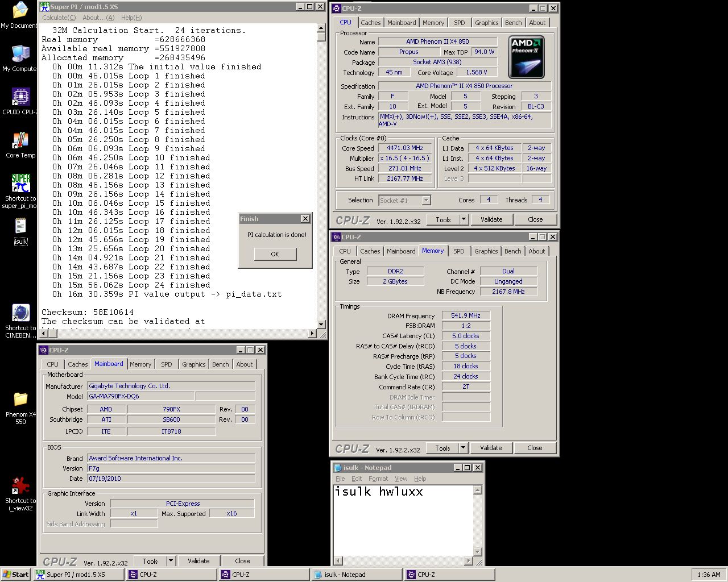Open Tools dropdown arrow in top CPU-Z

pyautogui.click(x=464, y=219)
